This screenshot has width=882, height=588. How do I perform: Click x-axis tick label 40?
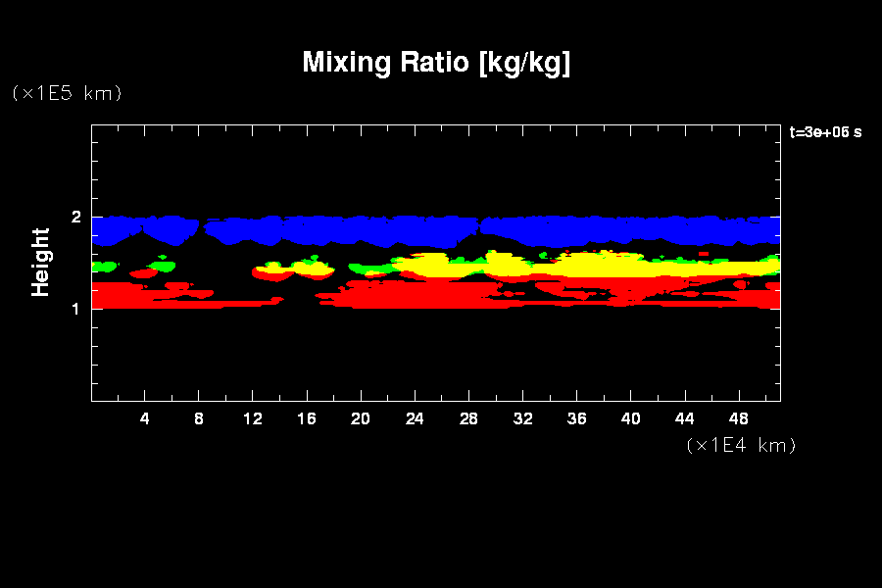pyautogui.click(x=630, y=418)
